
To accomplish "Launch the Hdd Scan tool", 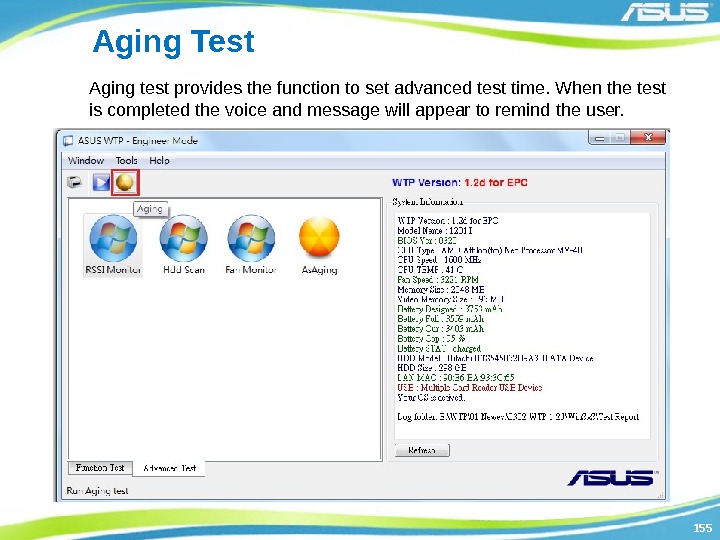I will click(x=184, y=245).
